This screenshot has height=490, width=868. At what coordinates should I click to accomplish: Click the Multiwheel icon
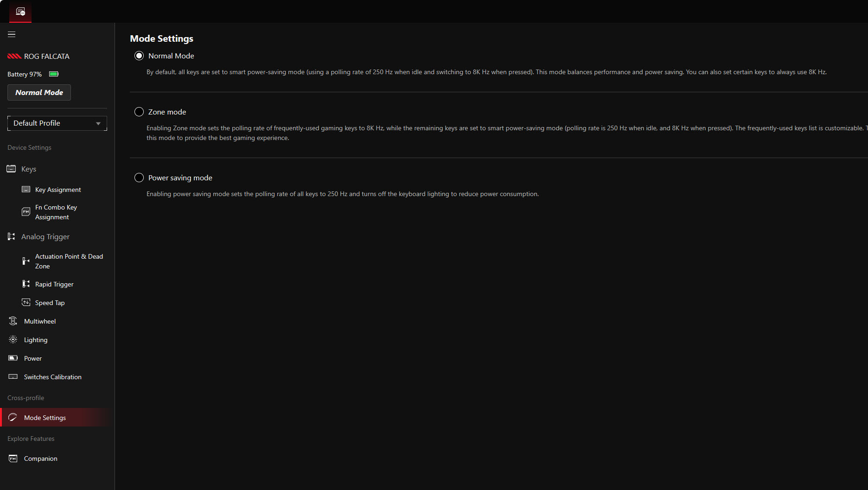click(x=13, y=321)
